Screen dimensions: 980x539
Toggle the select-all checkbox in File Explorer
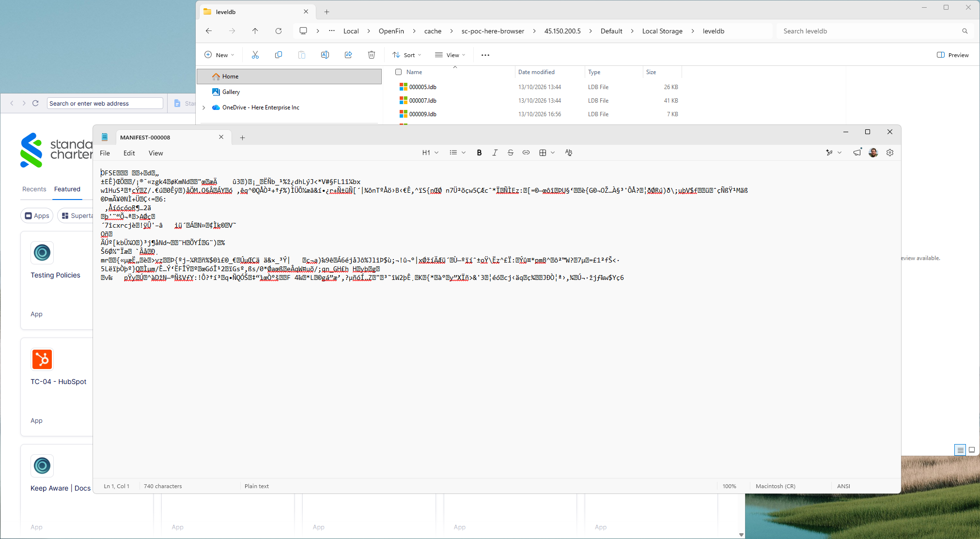point(399,72)
